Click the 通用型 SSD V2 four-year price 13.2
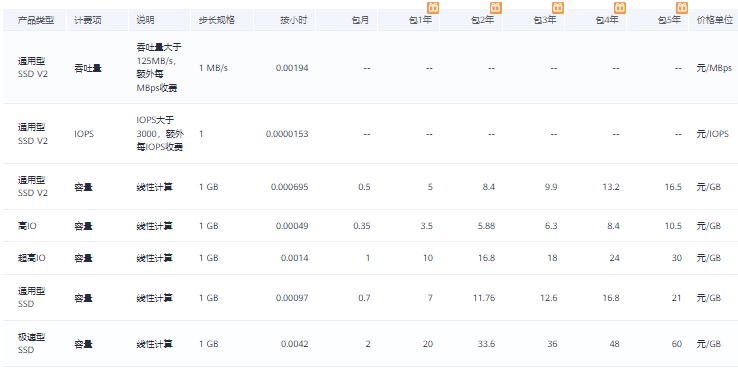The height and width of the screenshot is (369, 738). tap(610, 187)
